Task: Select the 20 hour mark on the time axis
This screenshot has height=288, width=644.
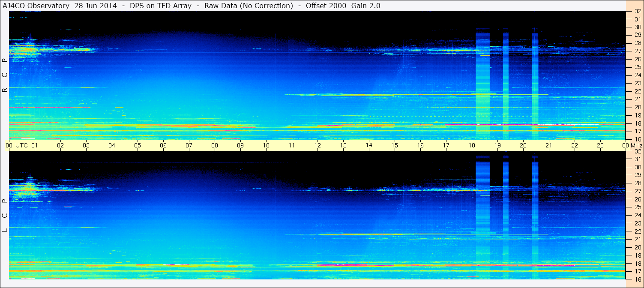Action: tap(523, 145)
